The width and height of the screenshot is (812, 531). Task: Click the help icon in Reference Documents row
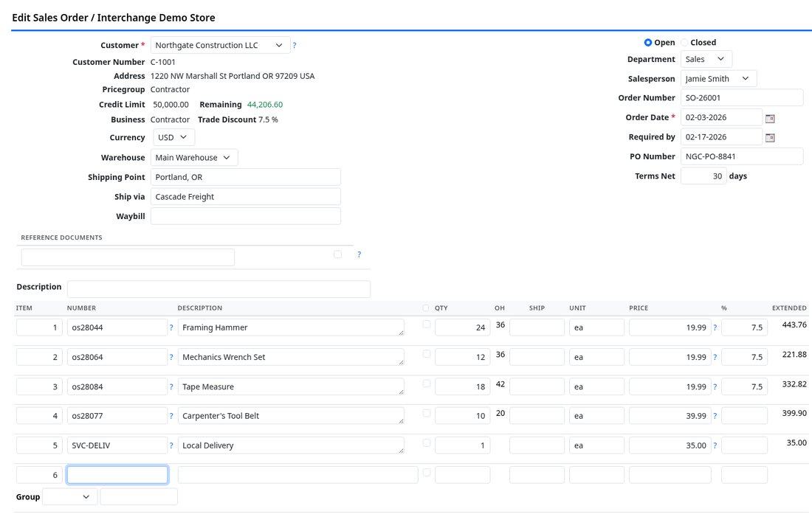359,254
